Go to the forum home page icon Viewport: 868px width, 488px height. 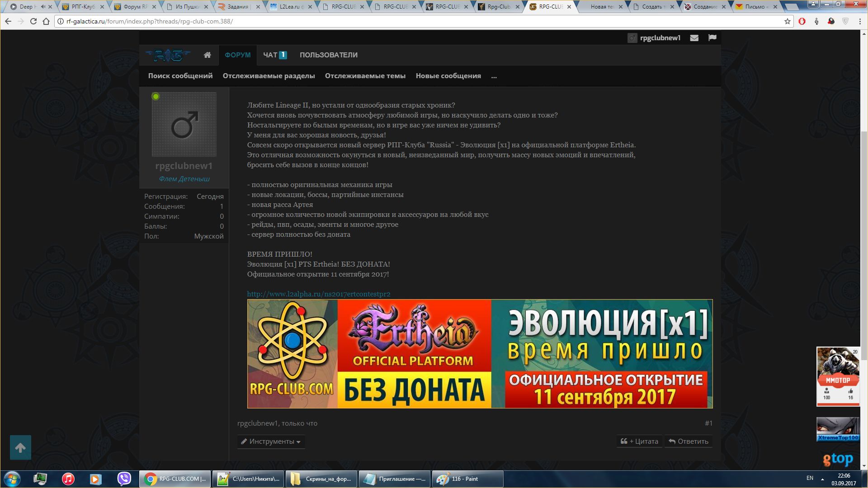[x=207, y=55]
